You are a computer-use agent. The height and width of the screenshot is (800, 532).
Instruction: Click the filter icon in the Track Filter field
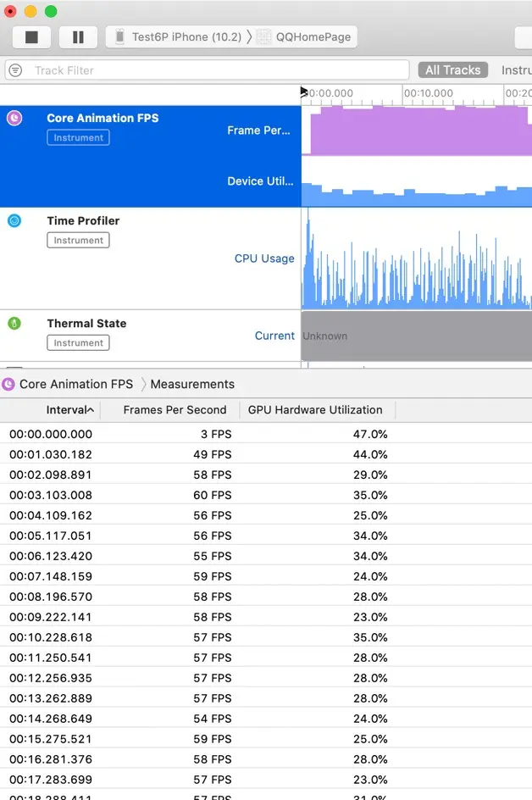click(x=16, y=70)
